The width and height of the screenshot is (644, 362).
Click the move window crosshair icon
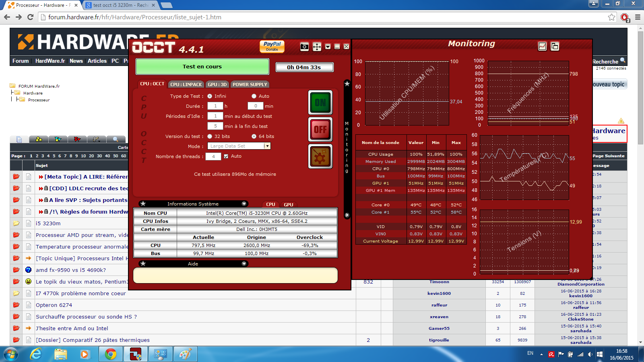click(x=317, y=47)
